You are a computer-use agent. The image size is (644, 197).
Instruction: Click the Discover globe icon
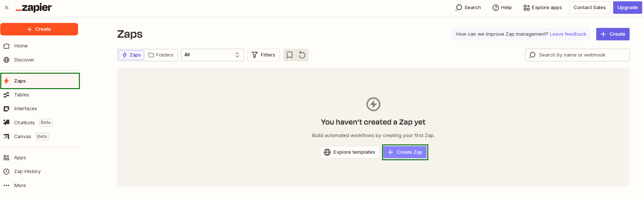pyautogui.click(x=7, y=60)
